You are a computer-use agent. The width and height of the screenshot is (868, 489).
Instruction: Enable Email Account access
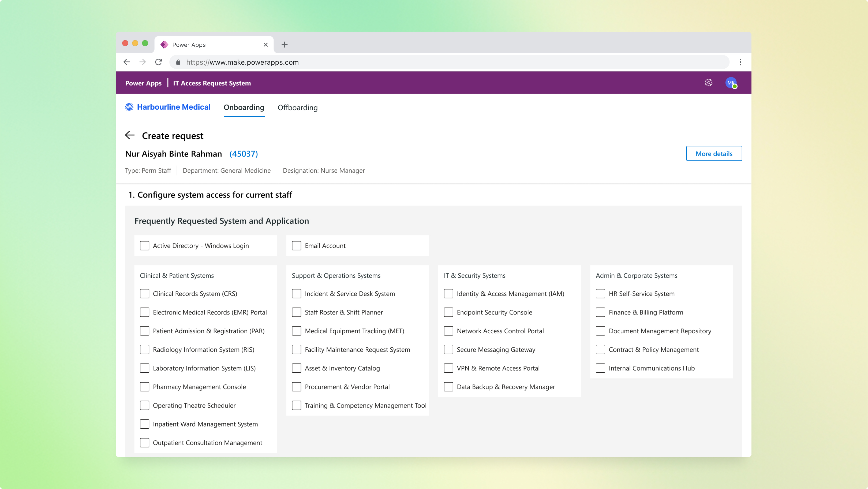click(x=296, y=246)
